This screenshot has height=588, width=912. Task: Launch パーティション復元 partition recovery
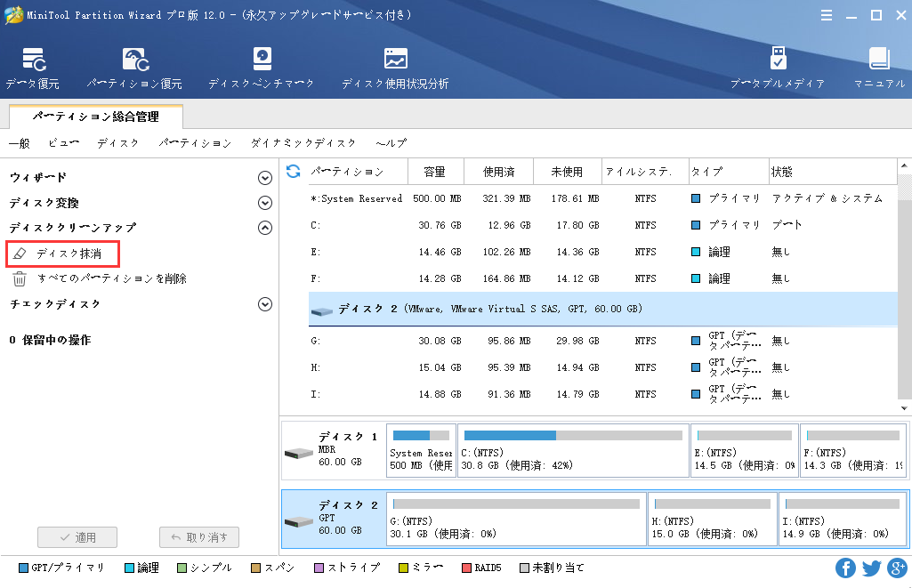[135, 68]
